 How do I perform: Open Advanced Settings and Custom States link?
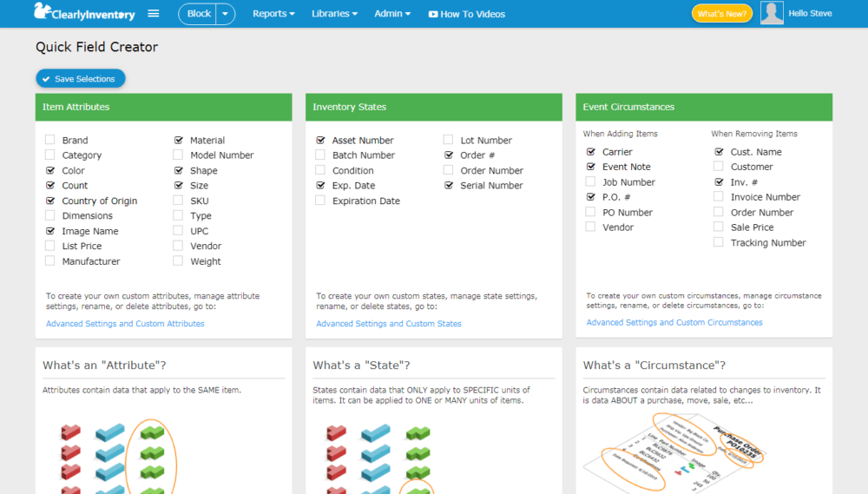tap(389, 324)
